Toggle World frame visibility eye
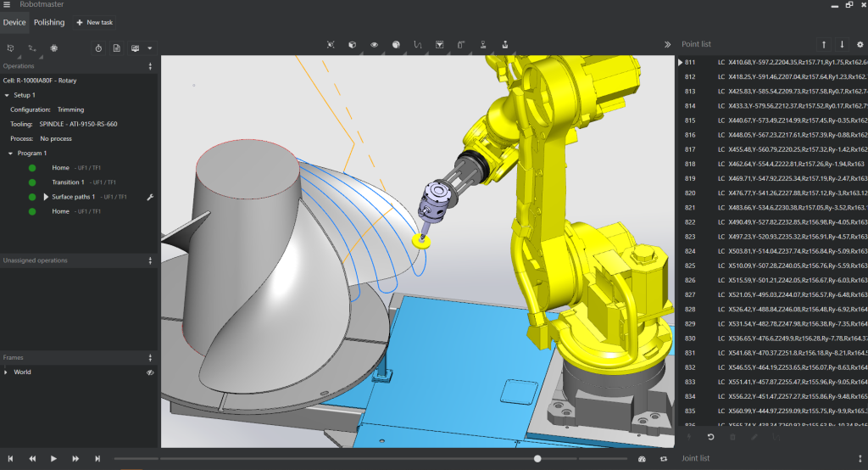The width and height of the screenshot is (868, 470). [x=150, y=372]
